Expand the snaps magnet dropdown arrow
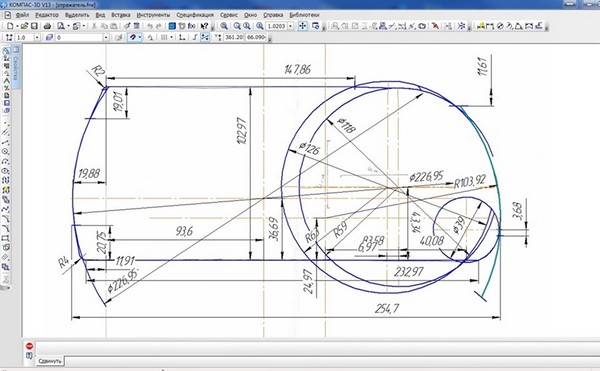 pos(140,37)
